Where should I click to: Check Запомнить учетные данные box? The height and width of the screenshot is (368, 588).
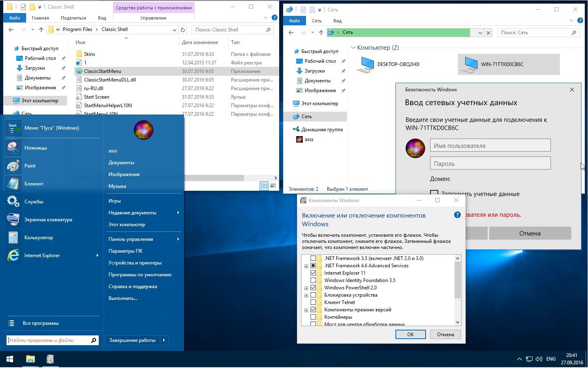(x=434, y=193)
